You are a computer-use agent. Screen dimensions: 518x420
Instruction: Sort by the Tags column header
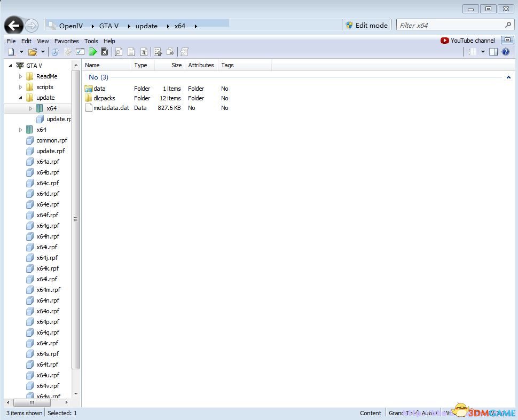[245, 65]
